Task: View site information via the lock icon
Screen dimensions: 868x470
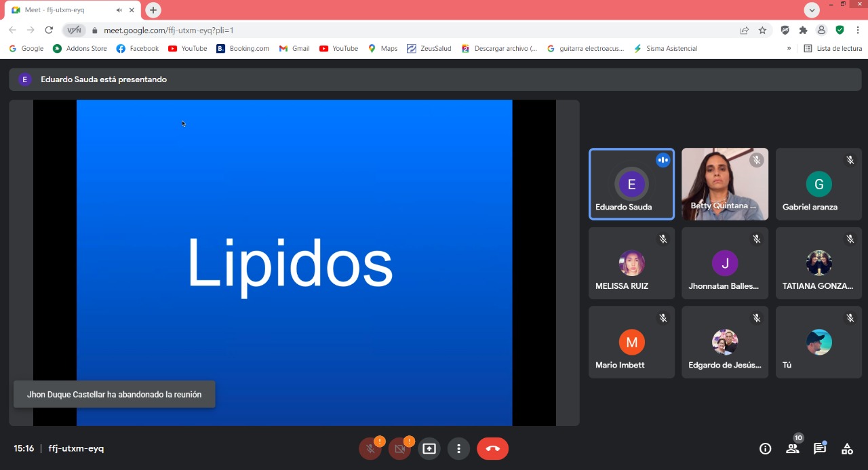Action: click(x=94, y=31)
